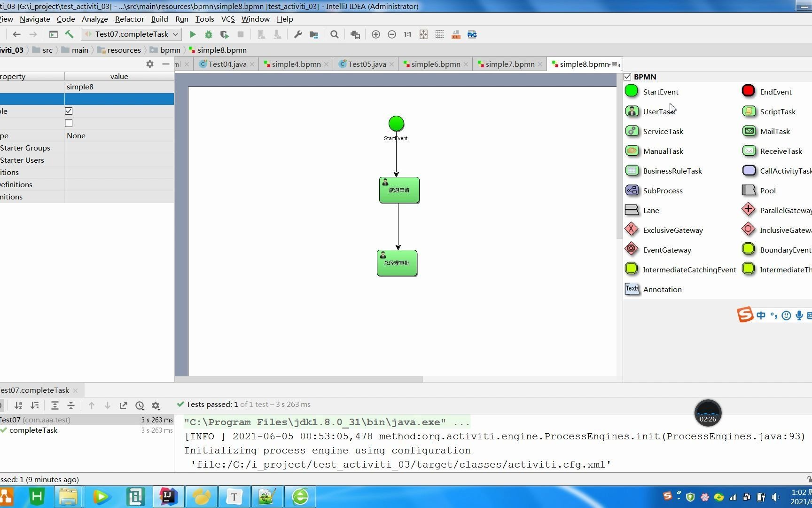Select the Pool palette element
Viewport: 812px width, 508px height.
tap(759, 190)
